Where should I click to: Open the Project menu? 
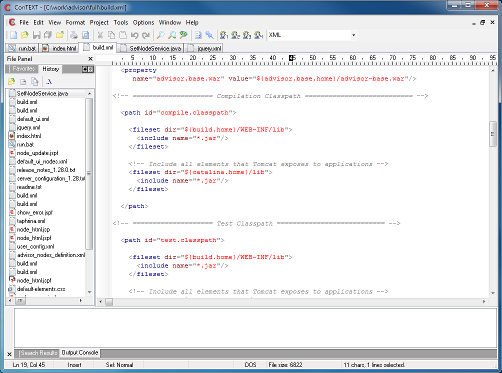(x=99, y=22)
